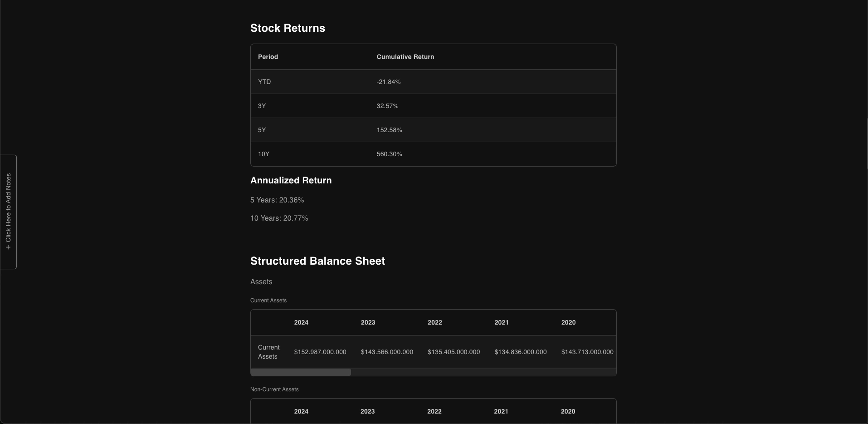868x424 pixels.
Task: Click the 2023 header in Non-Current Assets table
Action: (367, 411)
